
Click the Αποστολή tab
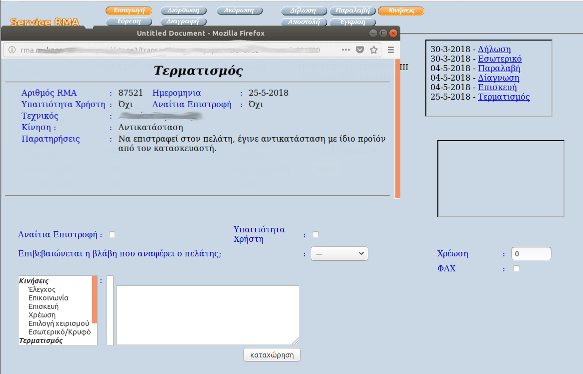click(303, 22)
